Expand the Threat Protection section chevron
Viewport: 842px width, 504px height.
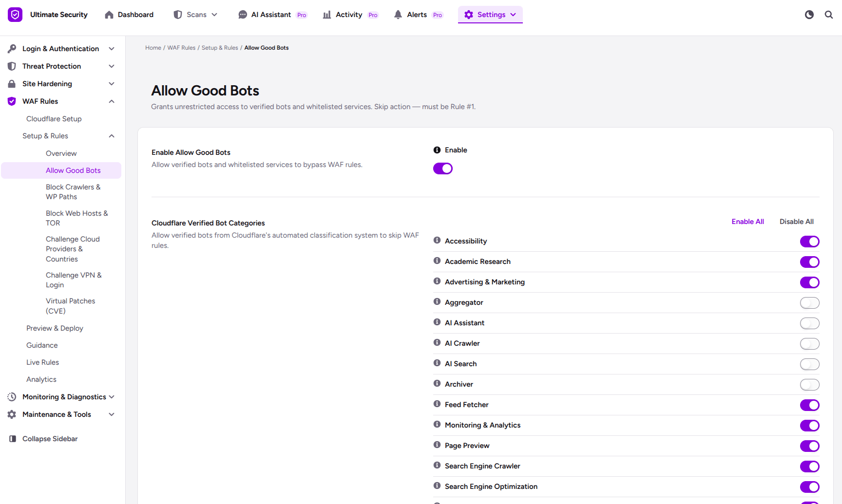(112, 66)
